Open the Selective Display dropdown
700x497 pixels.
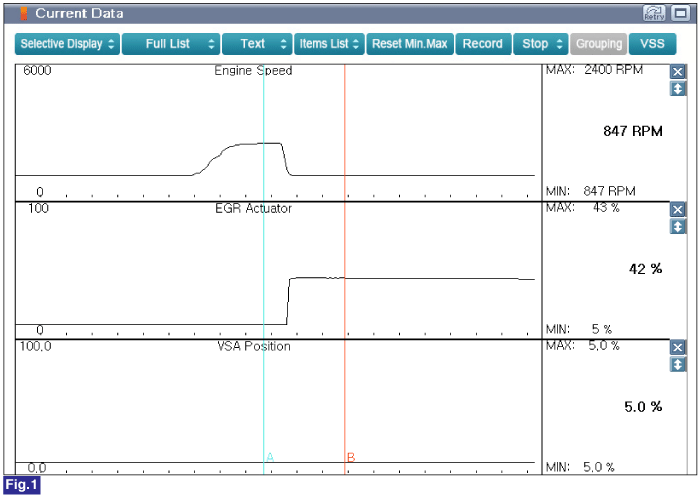(67, 44)
